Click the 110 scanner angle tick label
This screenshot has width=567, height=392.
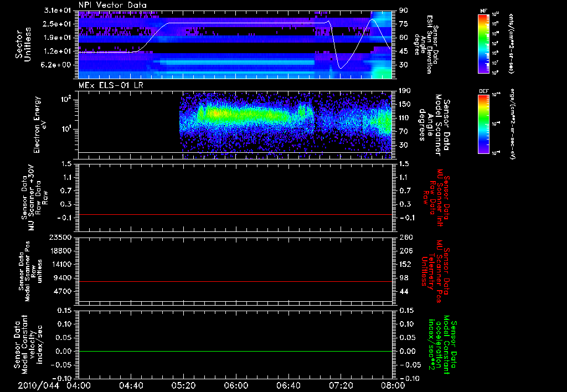[405, 118]
